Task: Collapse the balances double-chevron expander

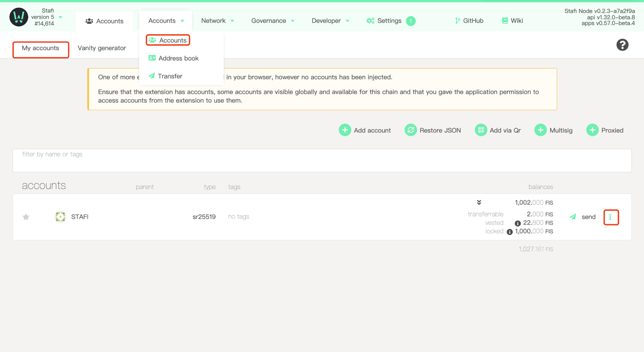Action: [479, 202]
